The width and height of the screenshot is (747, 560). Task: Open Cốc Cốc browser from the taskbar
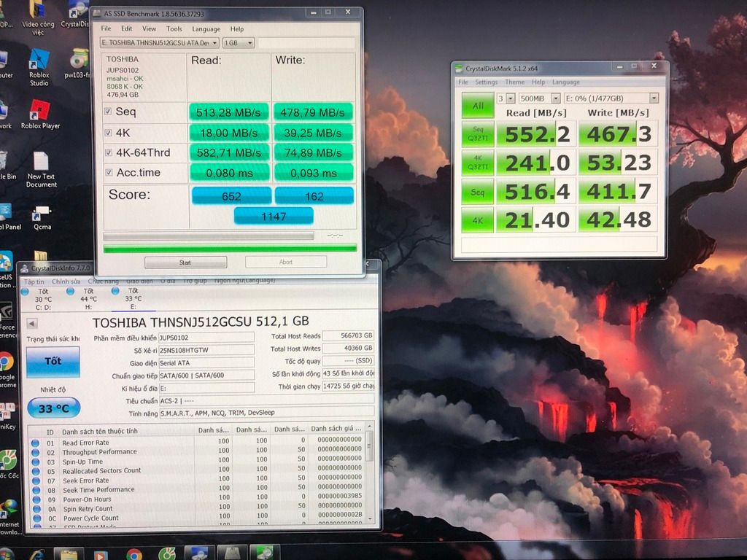pyautogui.click(x=167, y=554)
